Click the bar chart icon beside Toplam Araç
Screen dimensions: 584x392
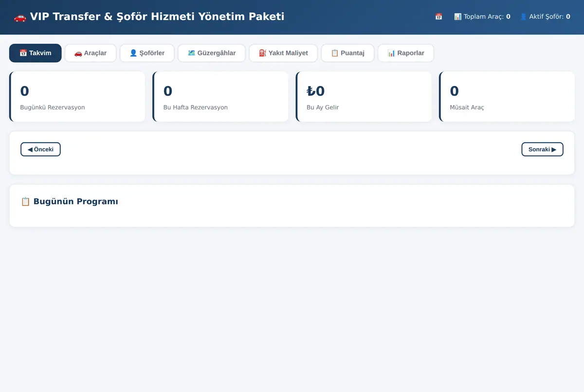pos(457,17)
